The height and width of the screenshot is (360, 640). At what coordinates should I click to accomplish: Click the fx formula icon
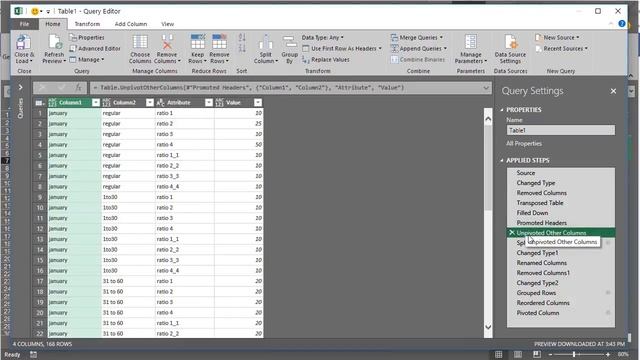78,87
